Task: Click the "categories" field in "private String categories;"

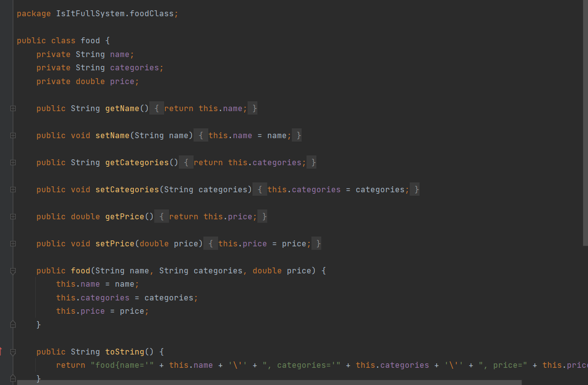Action: (x=134, y=68)
